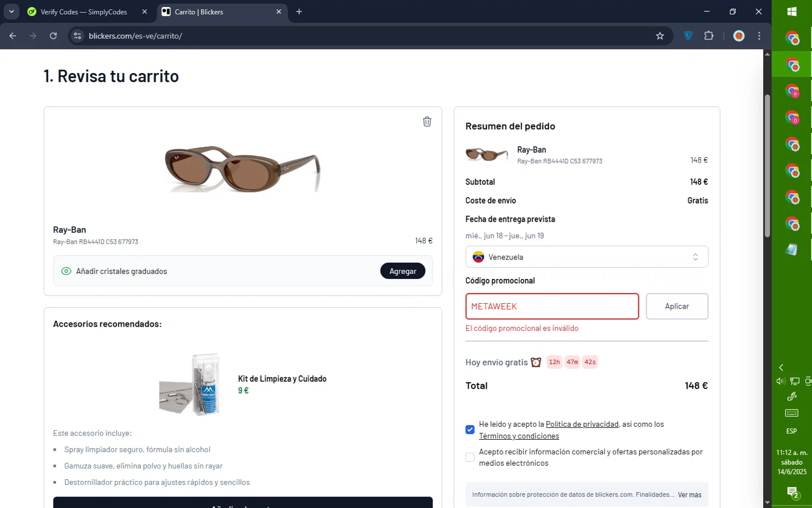Open the Venezuela country dropdown
Screen dimensions: 812x508
point(586,257)
